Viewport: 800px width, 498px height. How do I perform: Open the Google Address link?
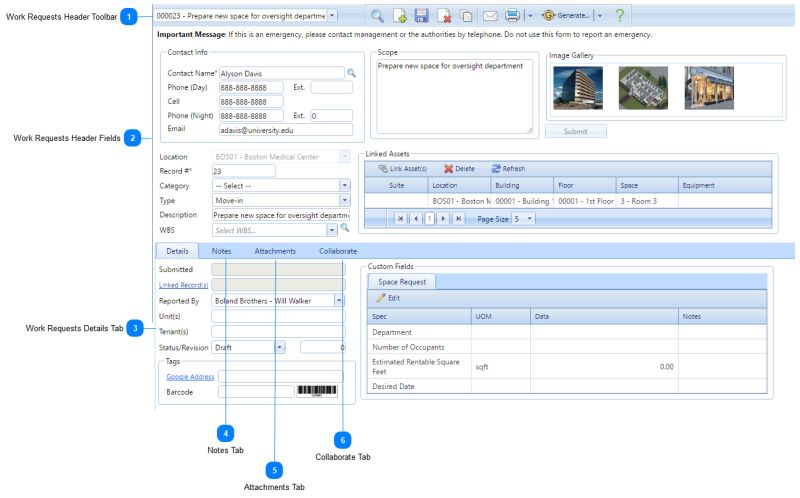click(190, 377)
